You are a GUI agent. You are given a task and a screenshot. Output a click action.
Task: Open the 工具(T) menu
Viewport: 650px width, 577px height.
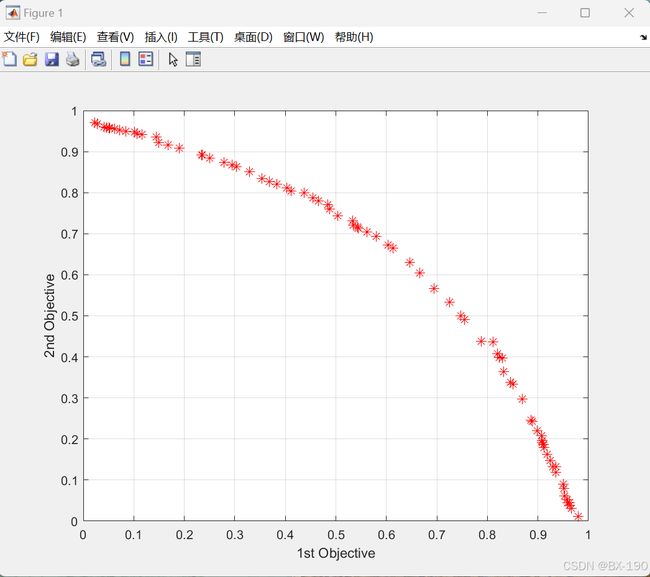pos(206,37)
